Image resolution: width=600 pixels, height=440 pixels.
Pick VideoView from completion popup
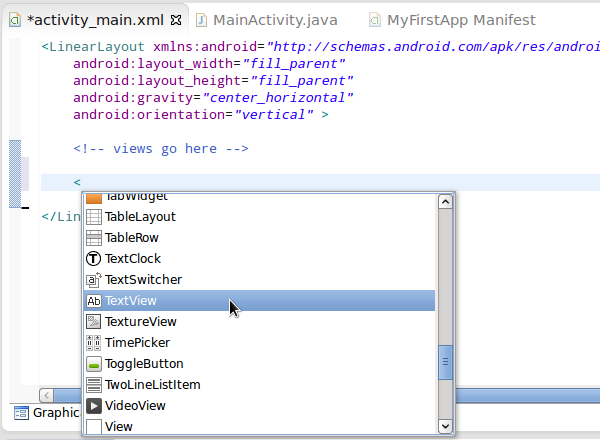point(259,406)
